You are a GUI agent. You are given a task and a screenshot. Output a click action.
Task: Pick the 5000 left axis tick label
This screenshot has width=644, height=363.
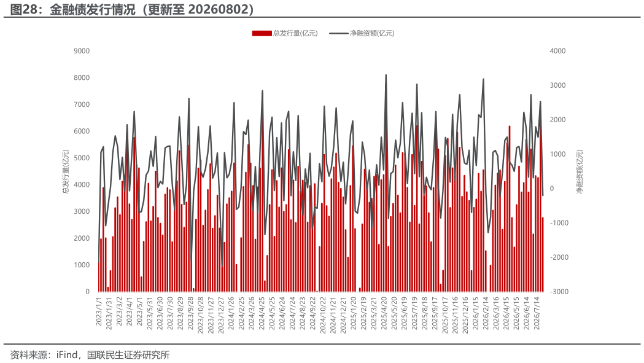82,158
